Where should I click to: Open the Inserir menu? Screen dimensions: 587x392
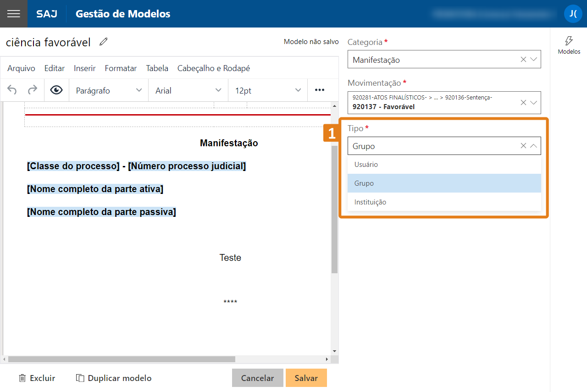[84, 68]
